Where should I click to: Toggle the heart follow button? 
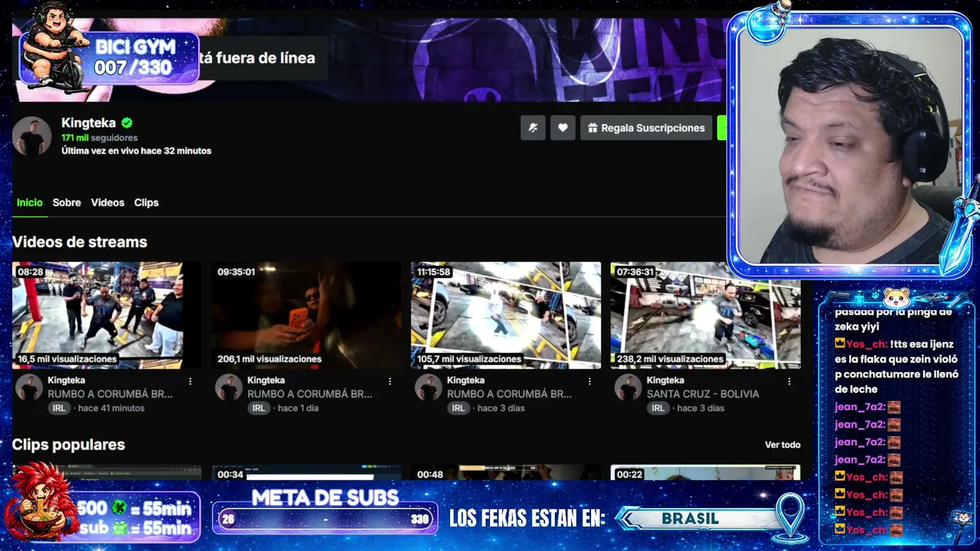(563, 128)
